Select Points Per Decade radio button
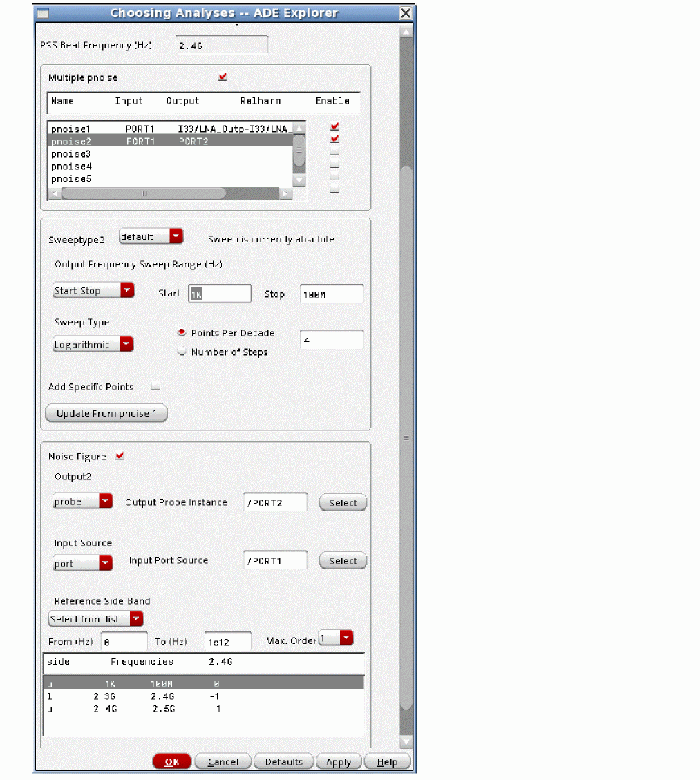The height and width of the screenshot is (780, 700). pyautogui.click(x=182, y=332)
